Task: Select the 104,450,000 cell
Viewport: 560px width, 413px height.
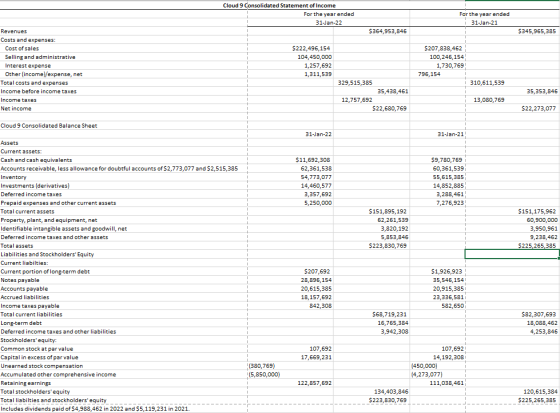Action: [x=315, y=57]
